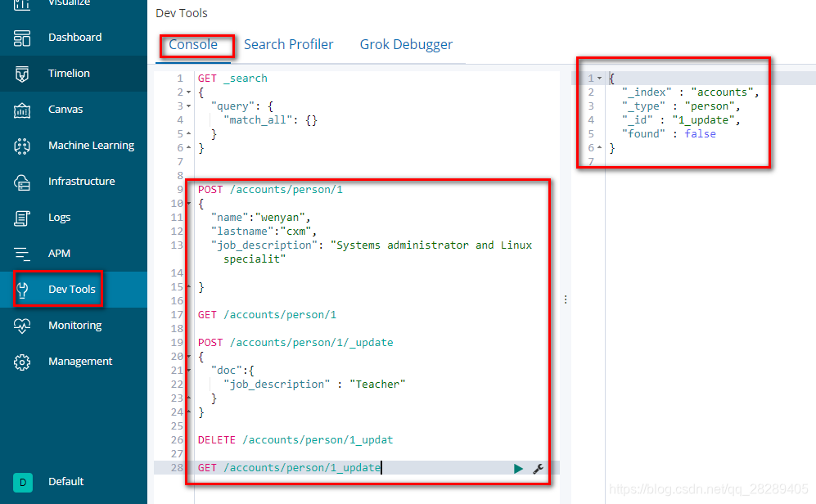Collapse response JSON fold at line 1
Screen dimensions: 816x504
pyautogui.click(x=599, y=78)
